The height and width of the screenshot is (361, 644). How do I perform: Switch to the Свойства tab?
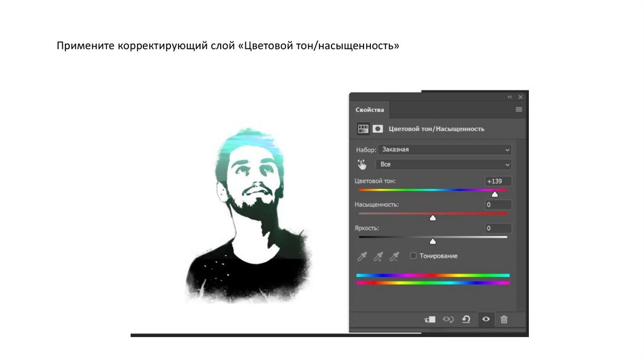tap(370, 109)
